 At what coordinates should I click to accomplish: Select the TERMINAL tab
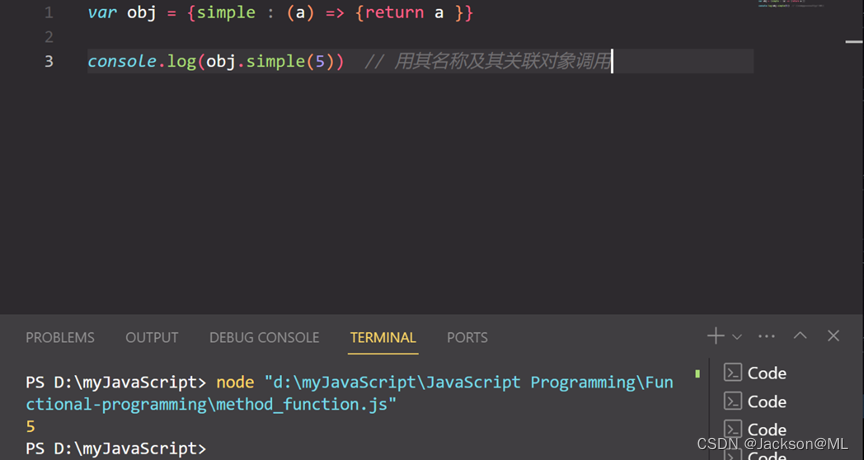point(383,338)
